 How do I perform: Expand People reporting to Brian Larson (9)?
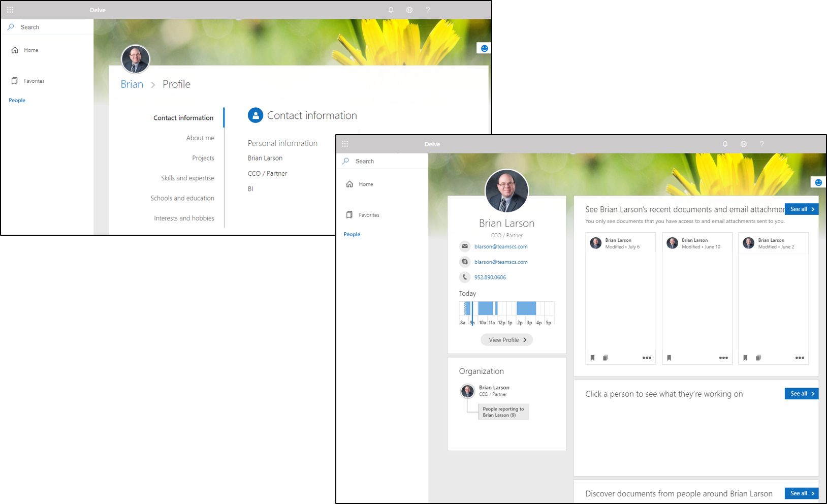[x=503, y=412]
